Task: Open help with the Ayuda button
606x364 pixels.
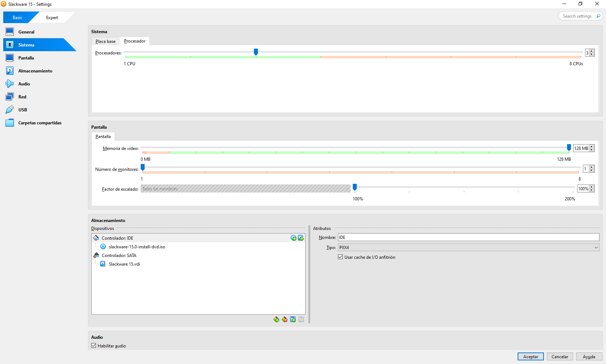Action: [x=589, y=356]
